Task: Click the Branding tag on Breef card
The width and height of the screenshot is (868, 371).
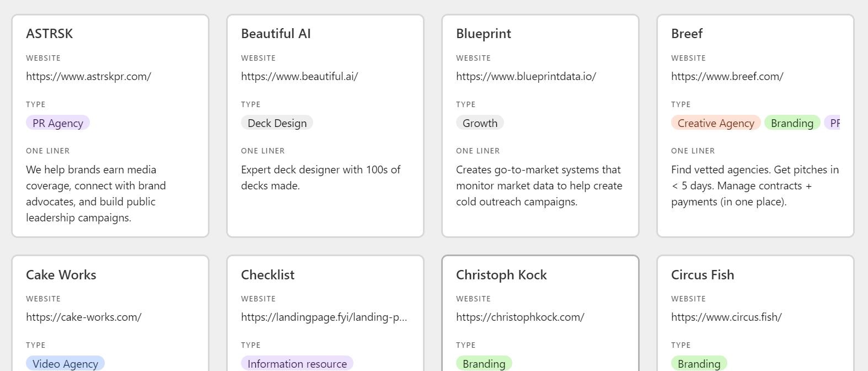Action: (x=792, y=123)
